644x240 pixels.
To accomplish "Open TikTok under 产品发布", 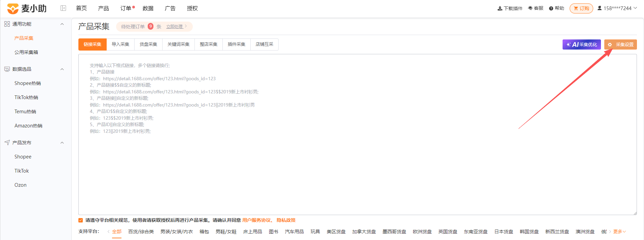I will (22, 171).
